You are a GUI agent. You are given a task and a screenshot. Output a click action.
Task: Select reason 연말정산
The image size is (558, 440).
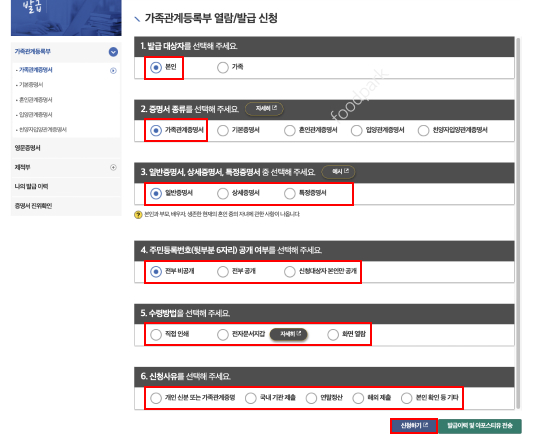click(311, 398)
